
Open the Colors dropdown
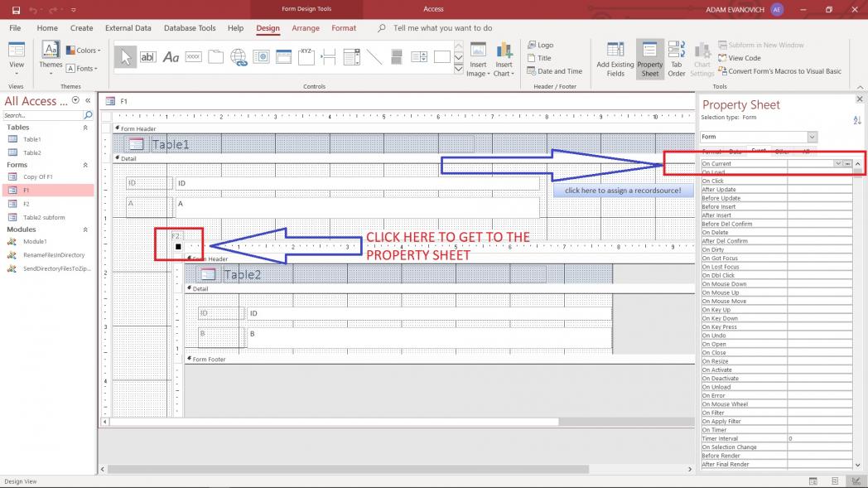(x=84, y=51)
